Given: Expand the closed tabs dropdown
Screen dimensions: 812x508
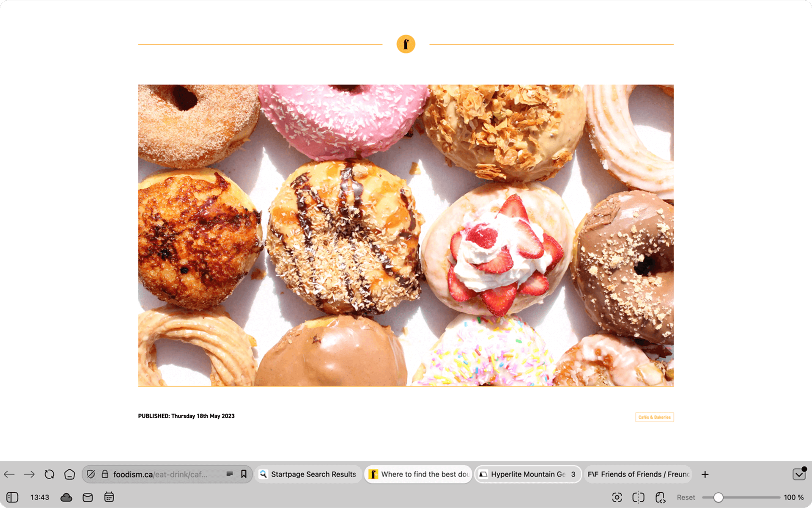Looking at the screenshot, I should tap(799, 474).
